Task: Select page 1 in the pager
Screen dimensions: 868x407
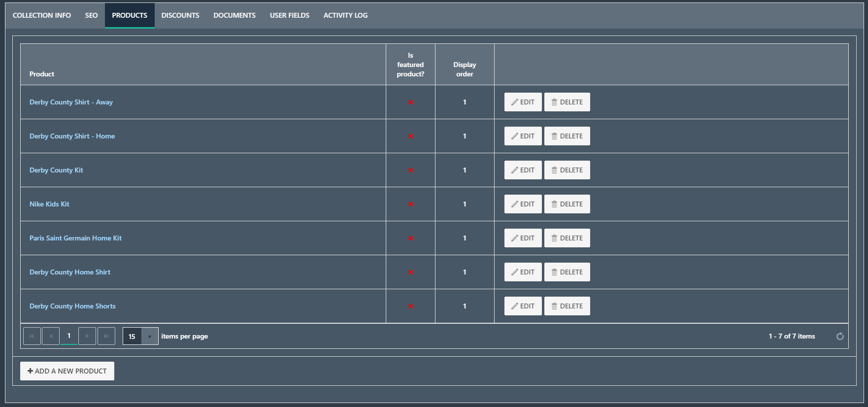Action: [69, 336]
